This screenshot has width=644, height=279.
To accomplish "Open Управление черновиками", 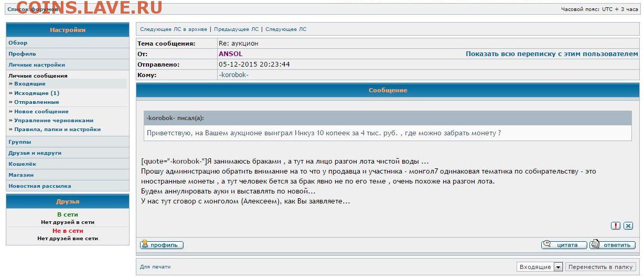I will pos(53,121).
